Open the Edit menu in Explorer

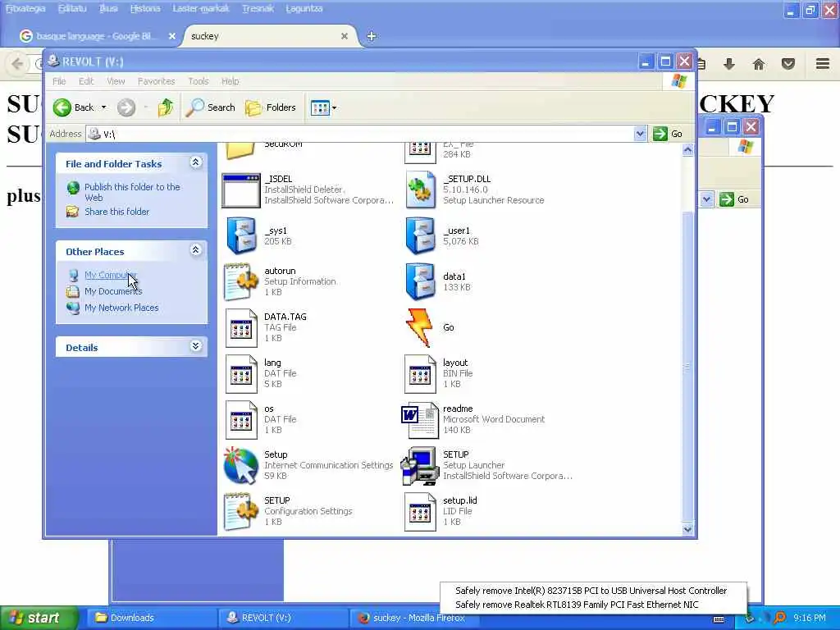pyautogui.click(x=86, y=81)
